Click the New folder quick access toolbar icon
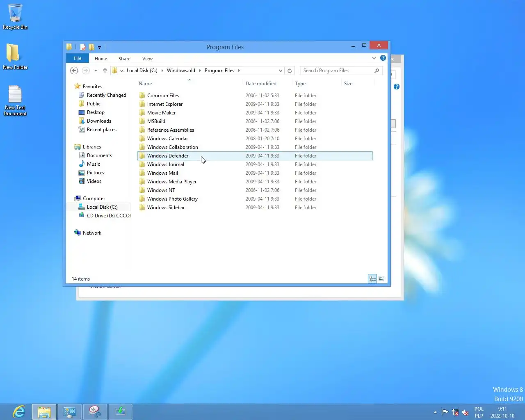 point(91,47)
